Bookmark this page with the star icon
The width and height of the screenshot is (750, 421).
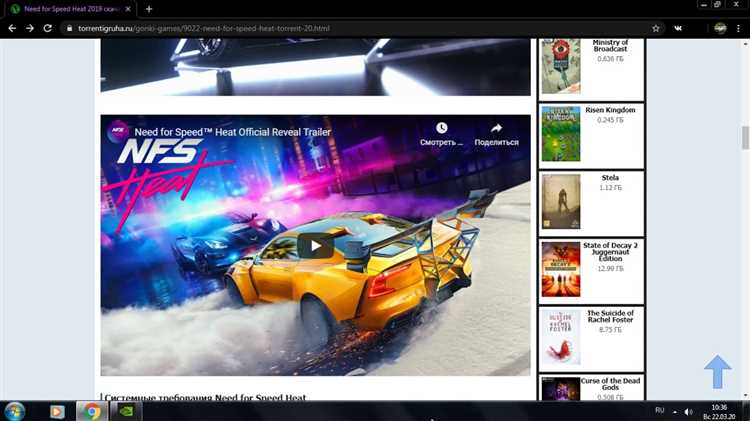tap(656, 28)
